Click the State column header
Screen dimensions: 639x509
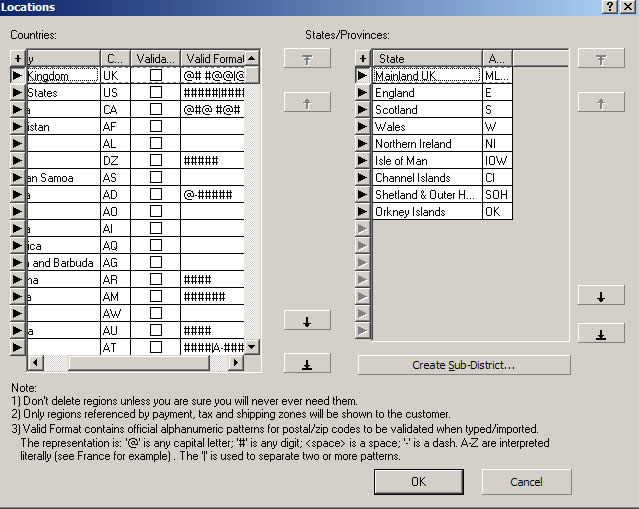pyautogui.click(x=426, y=59)
